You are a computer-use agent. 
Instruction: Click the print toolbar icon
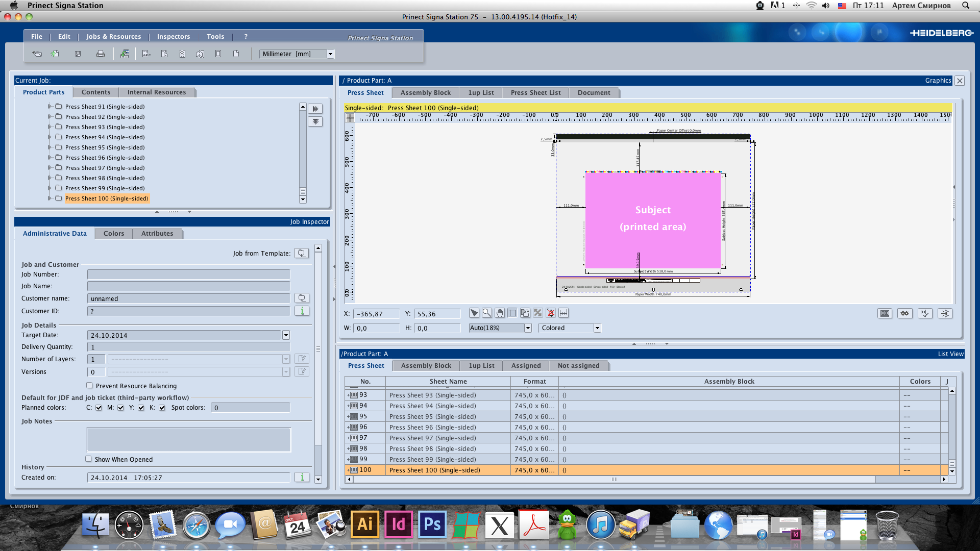coord(101,54)
